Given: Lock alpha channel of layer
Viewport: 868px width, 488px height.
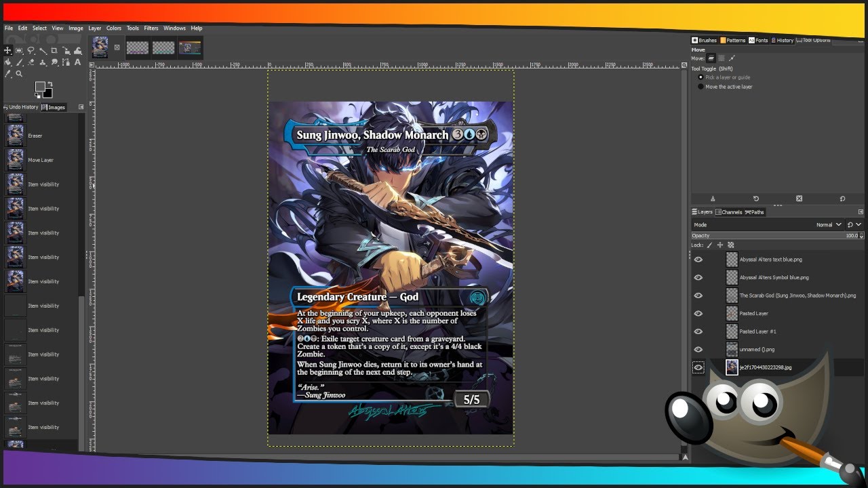Looking at the screenshot, I should click(x=731, y=245).
